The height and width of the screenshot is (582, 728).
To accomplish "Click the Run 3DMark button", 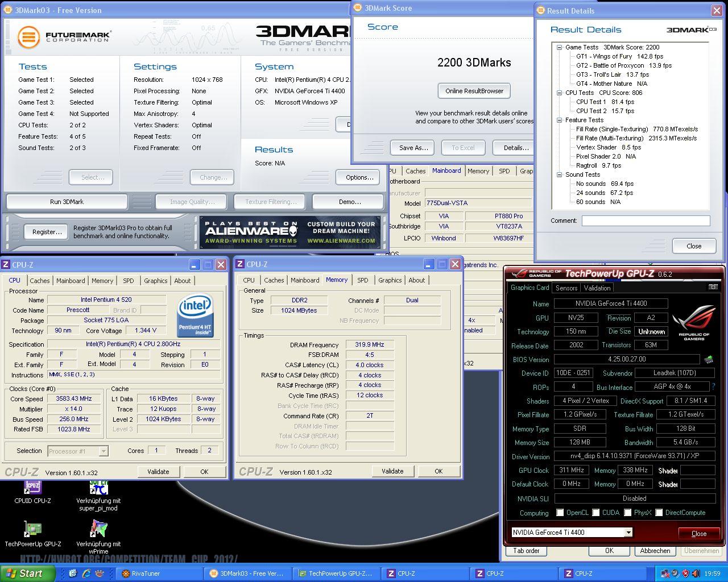I will click(67, 202).
